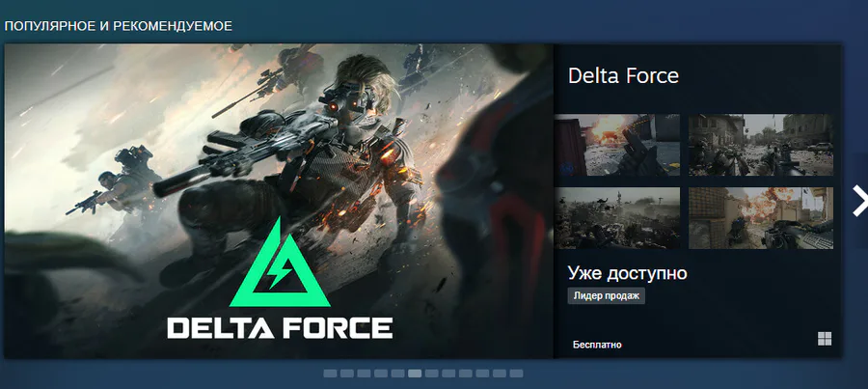This screenshot has height=389, width=868.
Task: Open the top-right street scene screenshot
Action: [x=761, y=145]
